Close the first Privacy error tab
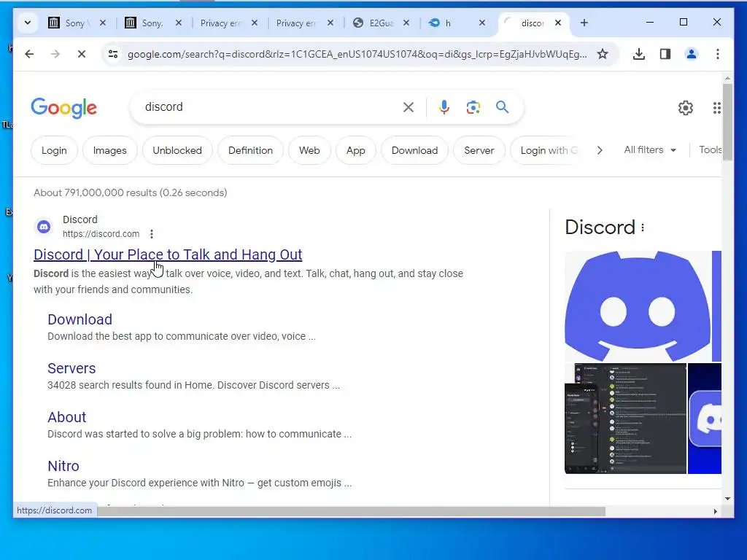 (x=255, y=23)
